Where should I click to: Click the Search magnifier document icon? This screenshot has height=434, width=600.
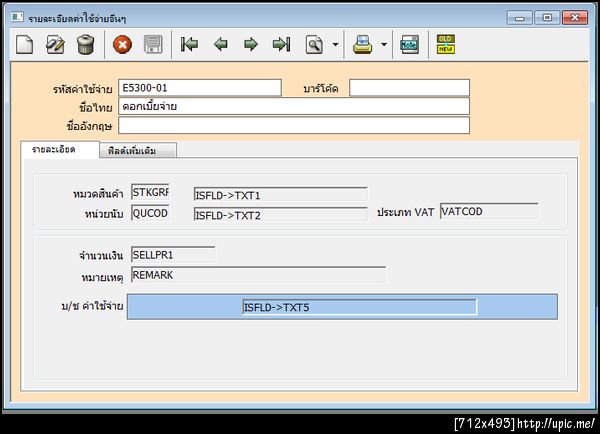(x=314, y=44)
